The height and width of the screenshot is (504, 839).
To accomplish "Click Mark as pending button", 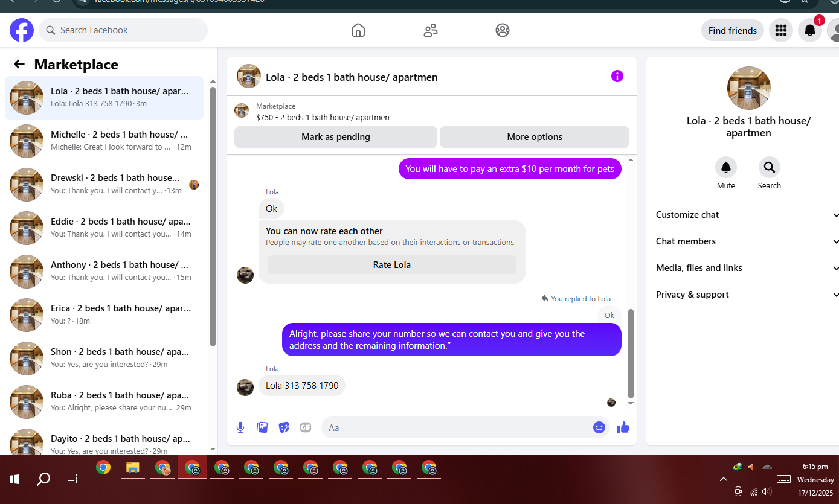I will pos(336,137).
